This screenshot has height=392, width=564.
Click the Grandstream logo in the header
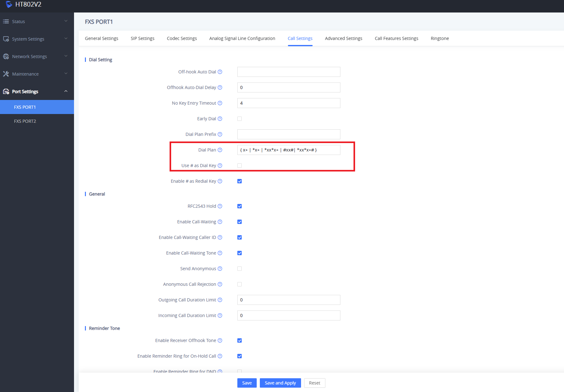point(9,4)
